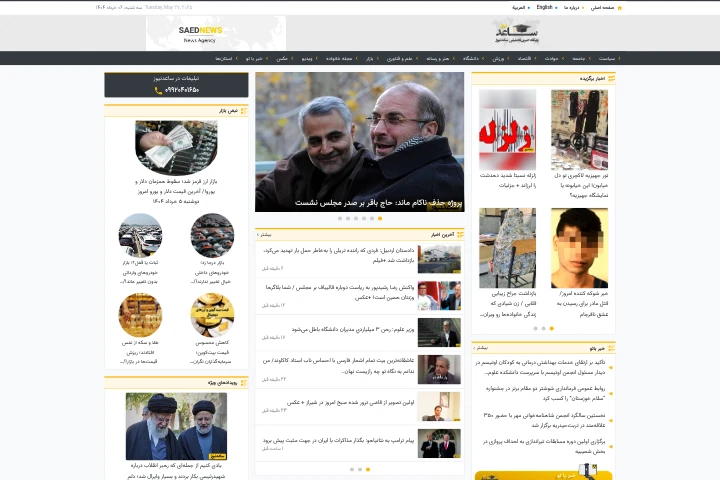720x480 pixels.
Task: Open the سیاست (Politics) menu
Action: 607,58
